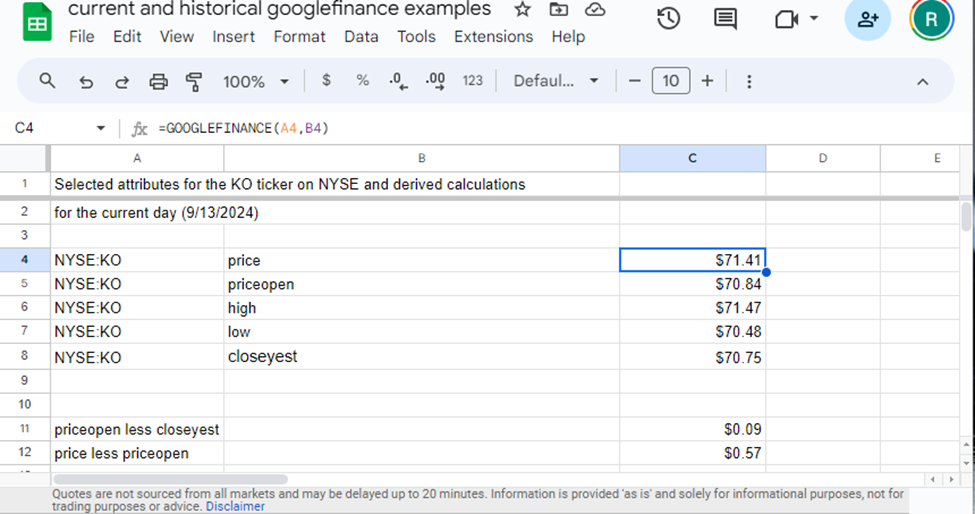Viewport: 975px width, 514px height.
Task: Decrease font size minus button
Action: [x=634, y=81]
